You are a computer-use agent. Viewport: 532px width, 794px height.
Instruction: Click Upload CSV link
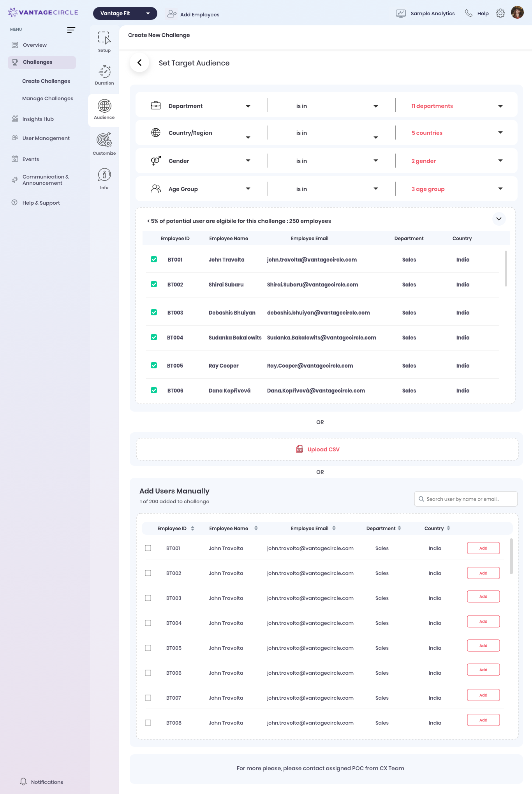point(323,449)
